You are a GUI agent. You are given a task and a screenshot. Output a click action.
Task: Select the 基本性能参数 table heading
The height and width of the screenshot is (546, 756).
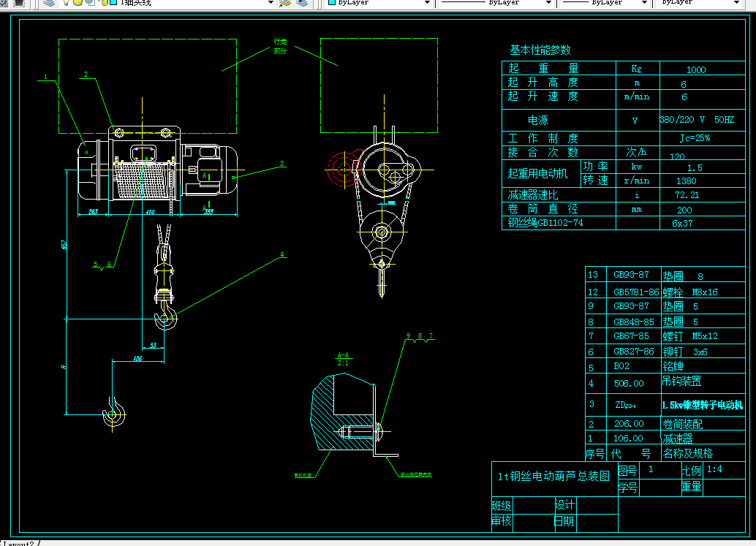tap(540, 50)
